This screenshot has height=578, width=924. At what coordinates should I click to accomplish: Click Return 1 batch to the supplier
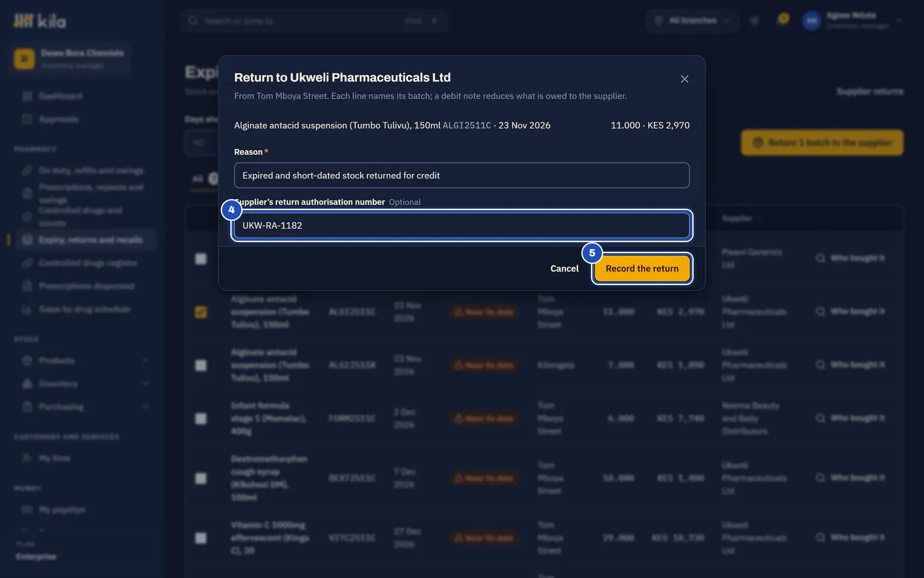822,143
